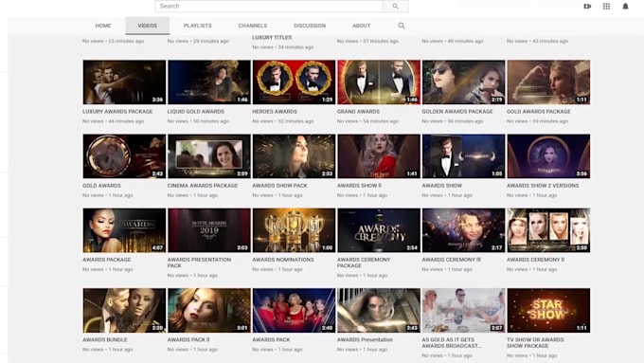Open AWARDS SHOW 2 VERSIONS thumbnail
This screenshot has height=363, width=644.
point(548,156)
